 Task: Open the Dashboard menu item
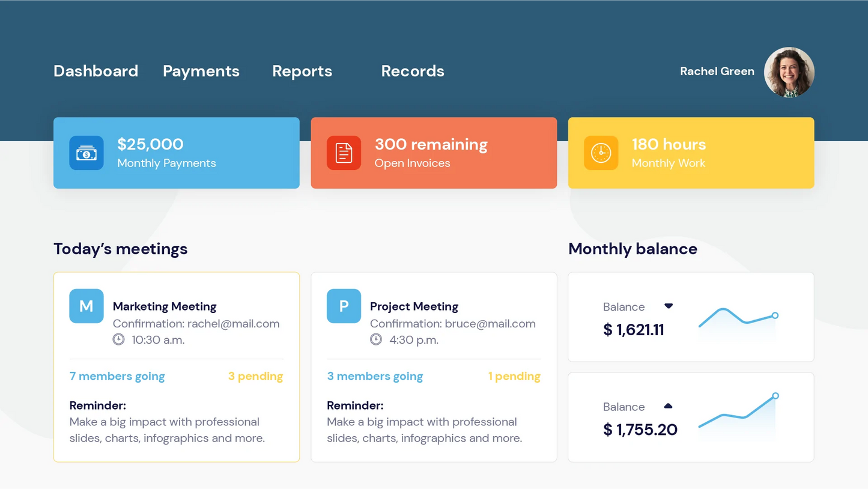[x=96, y=71]
